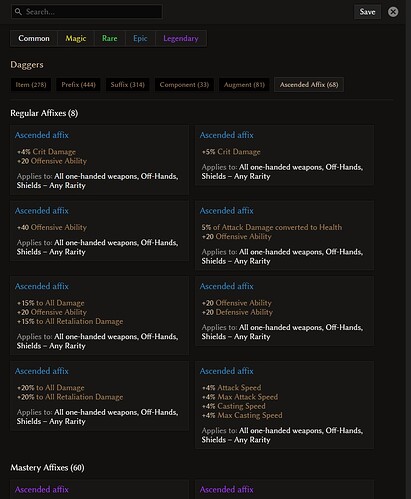Select the Magic rarity tab
This screenshot has width=411, height=499.
click(76, 38)
